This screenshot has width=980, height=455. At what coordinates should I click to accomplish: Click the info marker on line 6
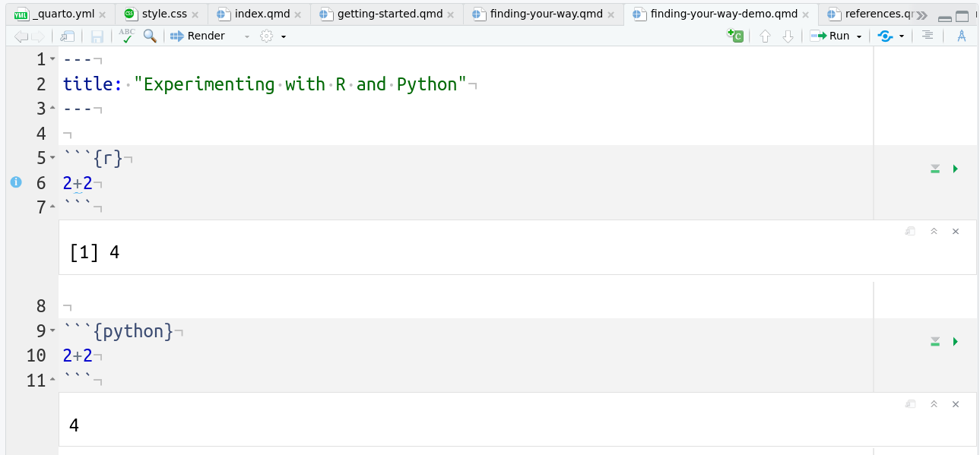pos(16,182)
